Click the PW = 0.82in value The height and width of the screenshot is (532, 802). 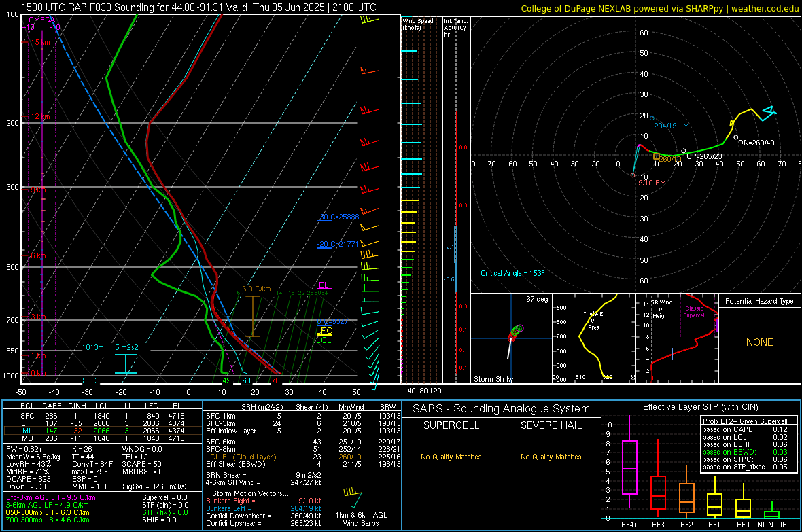[25, 449]
